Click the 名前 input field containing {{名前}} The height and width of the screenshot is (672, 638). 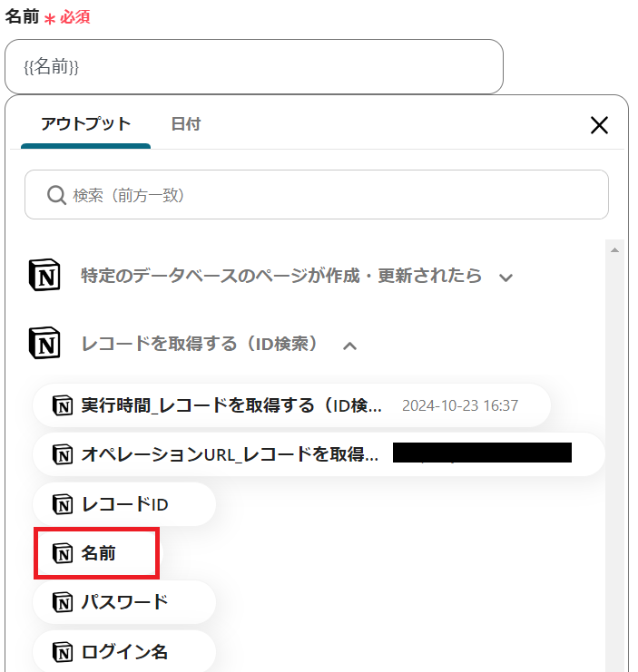254,66
